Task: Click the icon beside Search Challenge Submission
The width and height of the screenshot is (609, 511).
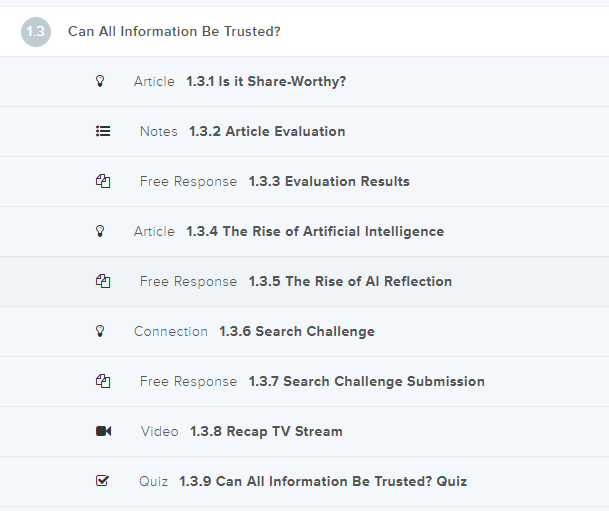Action: [x=102, y=381]
